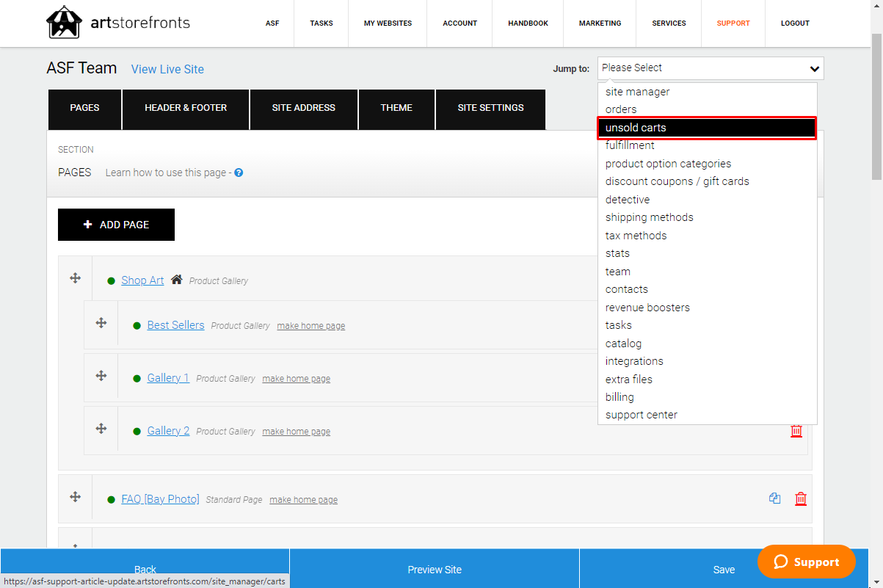Click the move handle beside Best Sellers
The image size is (883, 588).
pyautogui.click(x=101, y=323)
